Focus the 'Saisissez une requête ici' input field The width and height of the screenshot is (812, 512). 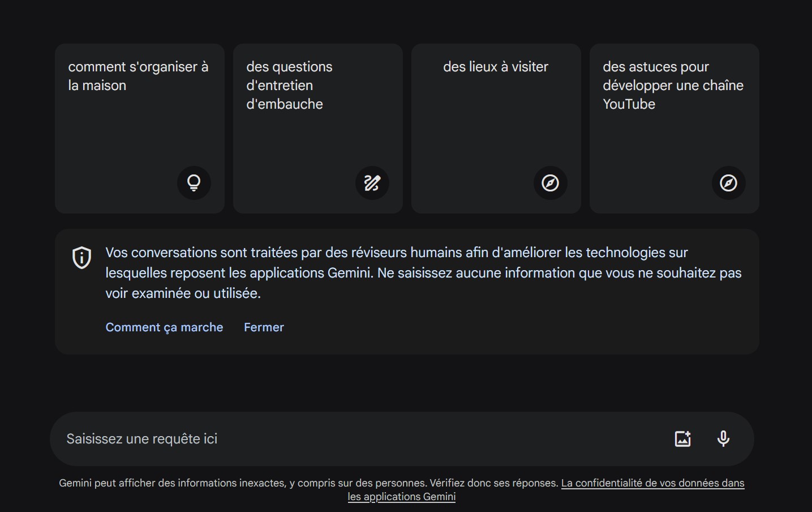(x=340, y=439)
